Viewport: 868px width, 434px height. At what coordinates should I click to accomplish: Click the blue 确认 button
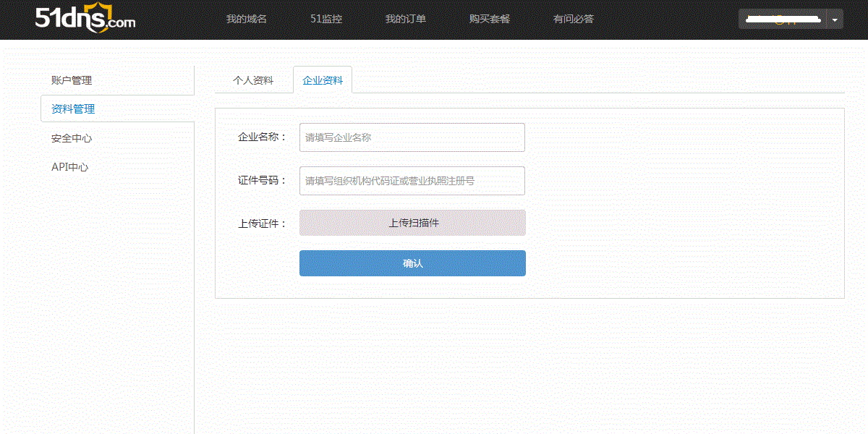point(412,263)
